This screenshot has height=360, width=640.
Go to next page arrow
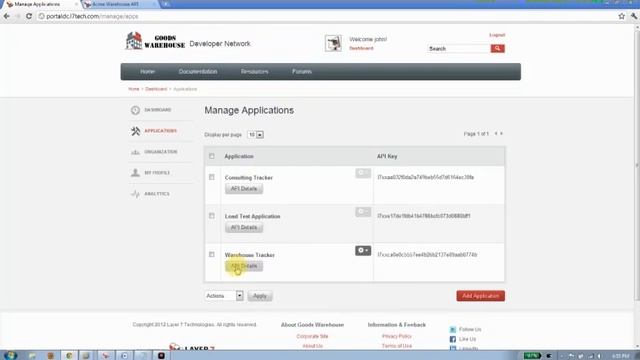point(502,134)
